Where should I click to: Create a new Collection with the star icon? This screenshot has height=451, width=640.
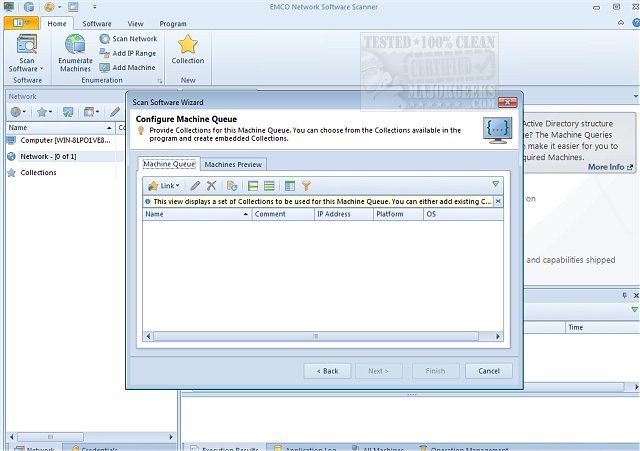pyautogui.click(x=188, y=49)
